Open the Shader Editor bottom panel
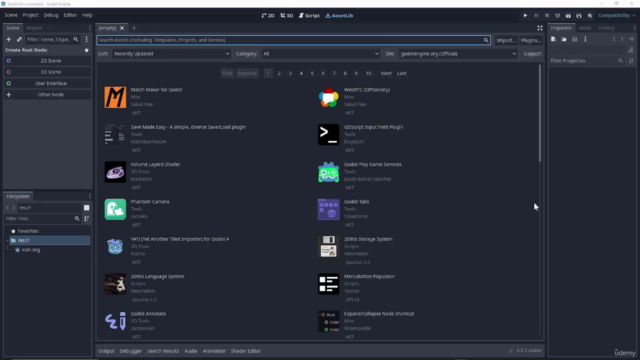 click(246, 351)
